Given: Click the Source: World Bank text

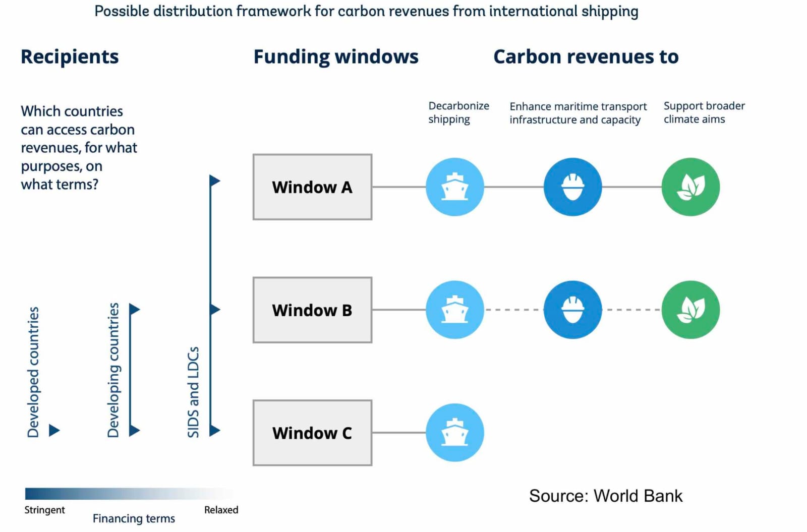Looking at the screenshot, I should [606, 496].
